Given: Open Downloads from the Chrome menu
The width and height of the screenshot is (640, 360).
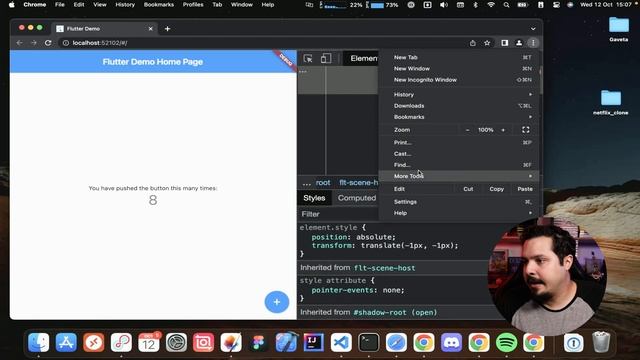Looking at the screenshot, I should pyautogui.click(x=459, y=106).
